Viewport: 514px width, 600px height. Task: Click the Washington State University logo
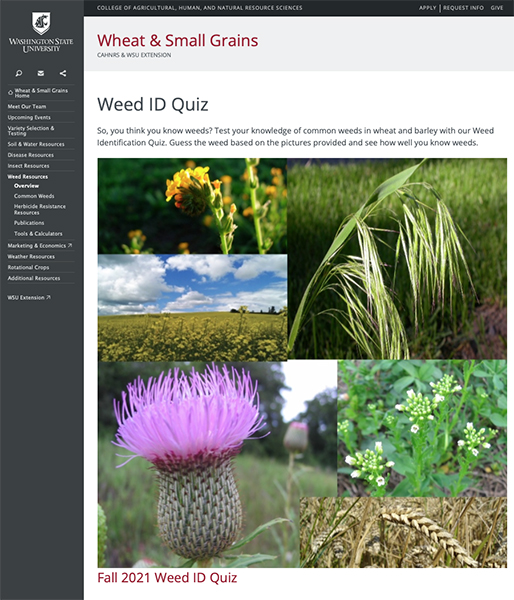click(x=41, y=33)
